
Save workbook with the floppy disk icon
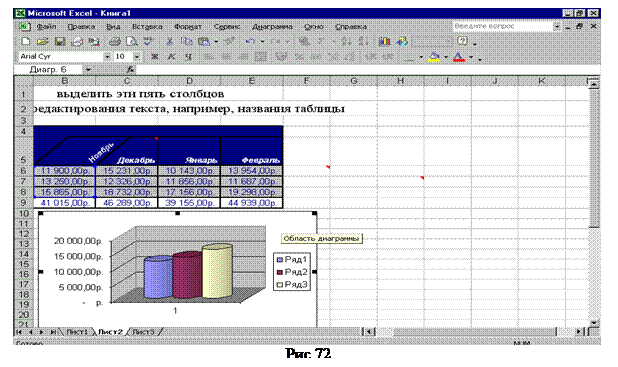[x=60, y=41]
